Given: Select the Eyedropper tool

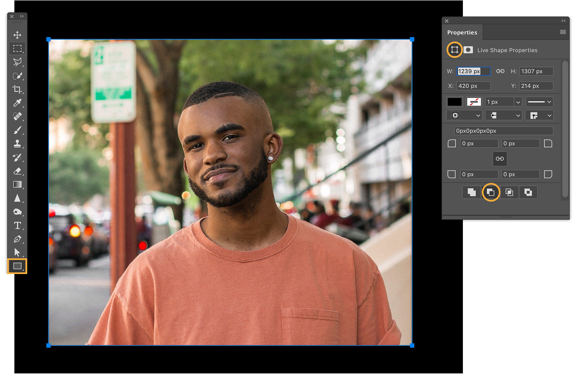Looking at the screenshot, I should pos(18,103).
